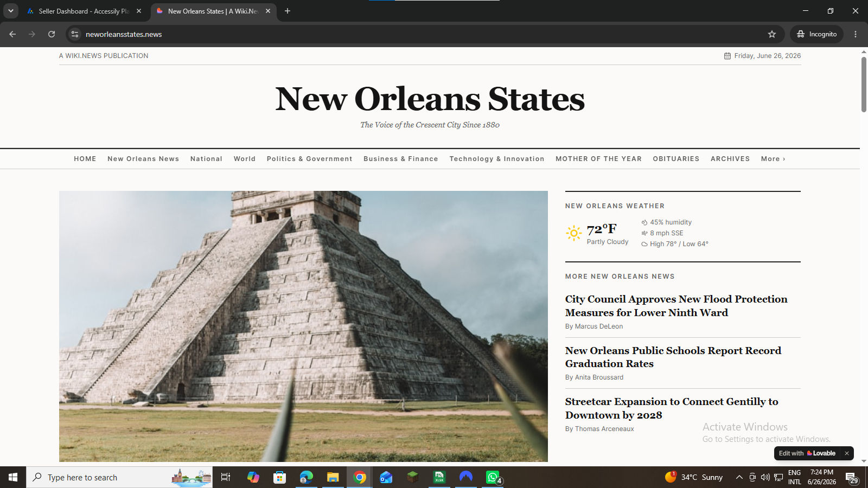Open a new browser tab

288,11
